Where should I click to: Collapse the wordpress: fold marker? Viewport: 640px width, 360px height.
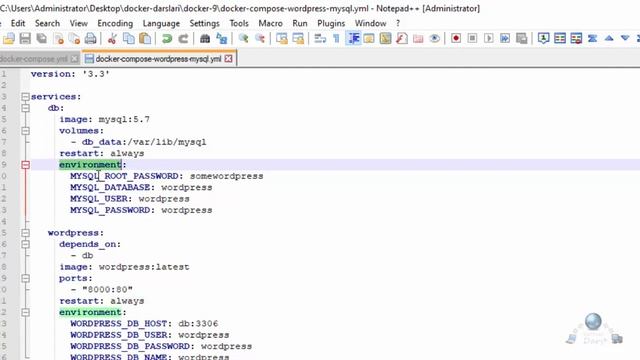pyautogui.click(x=25, y=233)
